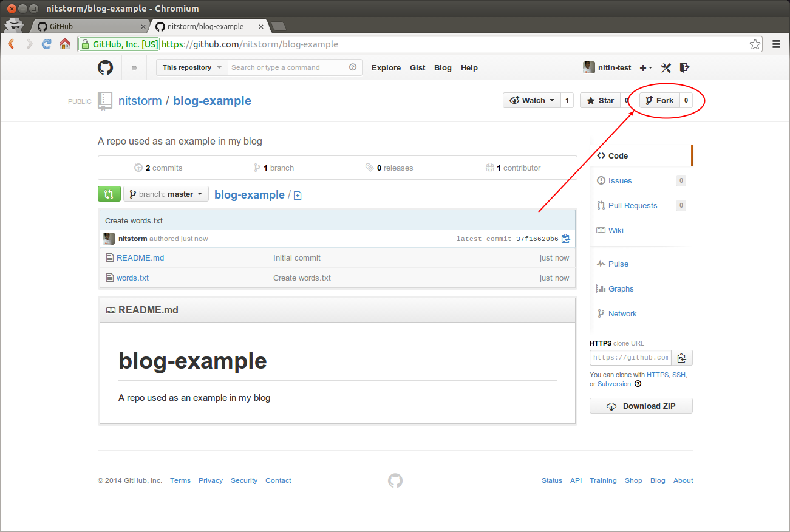Open the Wiki sidebar tab
This screenshot has height=532, width=790.
tap(641, 231)
